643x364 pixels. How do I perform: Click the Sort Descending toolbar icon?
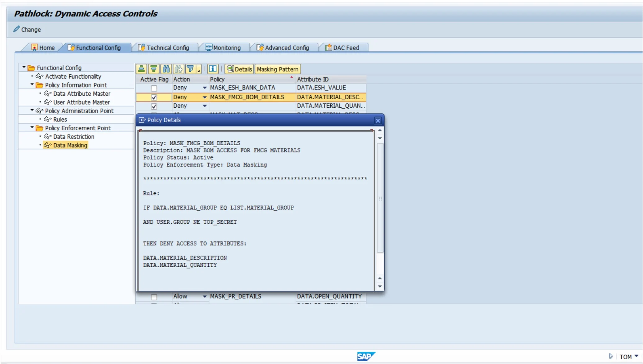pyautogui.click(x=154, y=69)
